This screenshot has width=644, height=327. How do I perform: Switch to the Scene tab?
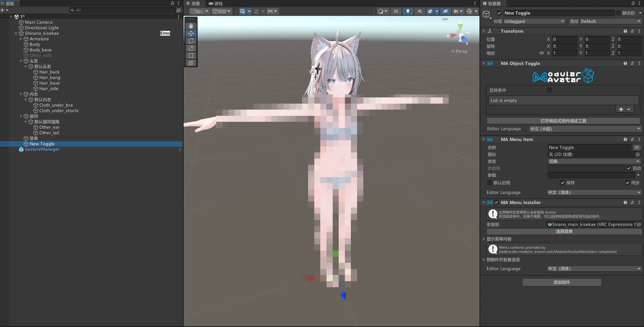pos(193,3)
